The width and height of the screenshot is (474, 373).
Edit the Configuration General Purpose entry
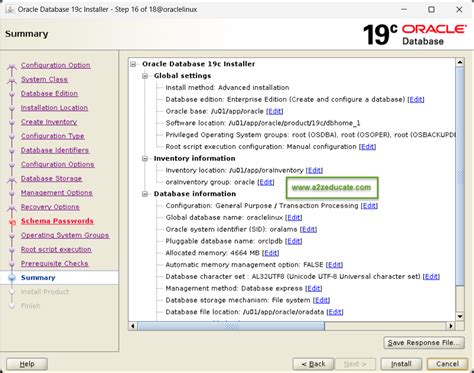coord(369,206)
